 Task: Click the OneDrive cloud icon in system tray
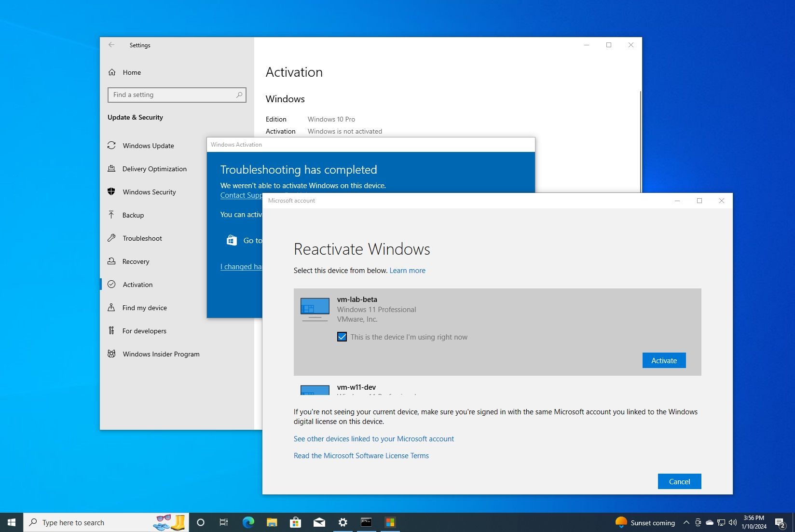coord(709,522)
